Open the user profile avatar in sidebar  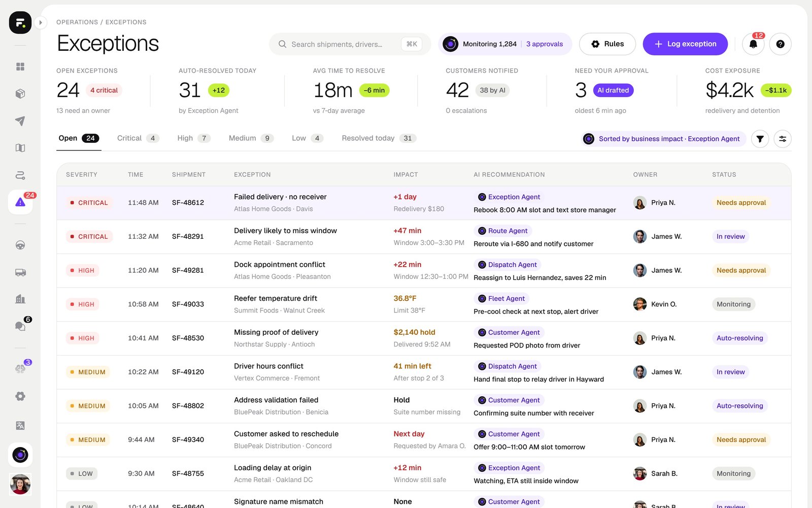pos(20,484)
